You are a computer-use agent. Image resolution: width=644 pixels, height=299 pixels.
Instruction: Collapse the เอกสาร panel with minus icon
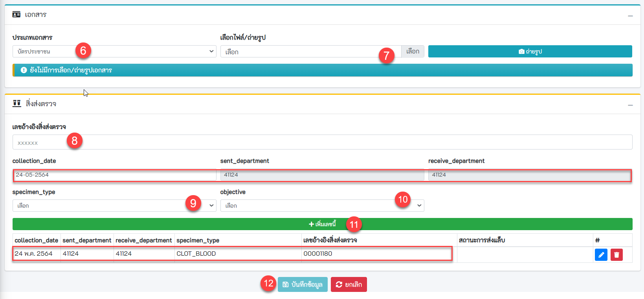630,16
